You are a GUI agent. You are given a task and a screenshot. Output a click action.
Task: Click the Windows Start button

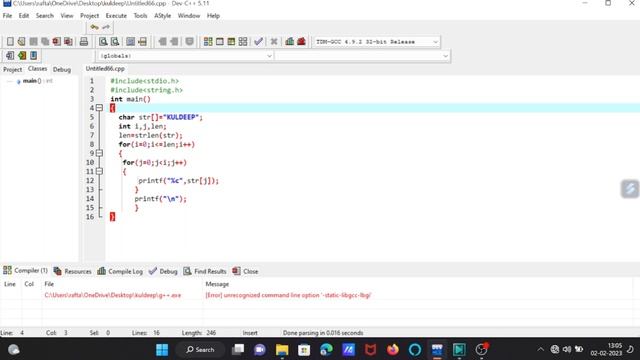(162, 350)
